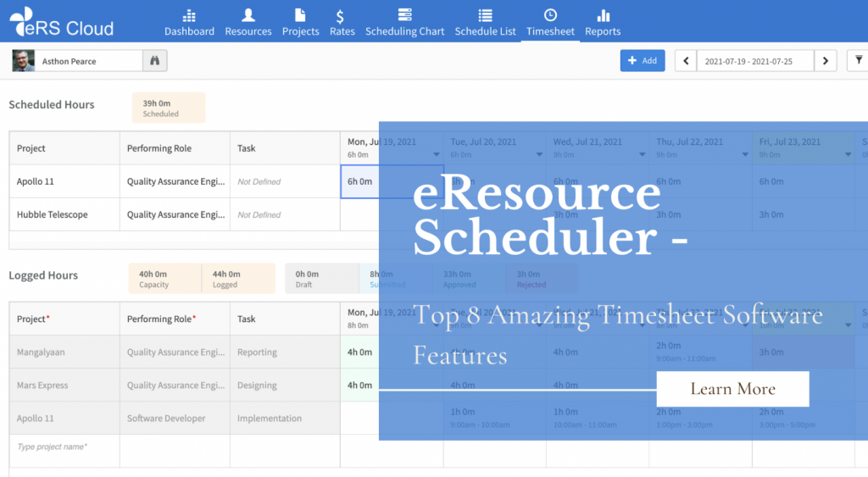Open the filter funnel icon
The width and height of the screenshot is (868, 477).
coord(859,60)
